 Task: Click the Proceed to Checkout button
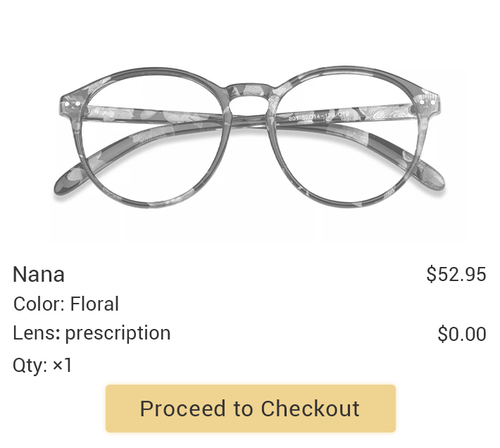[x=251, y=409]
